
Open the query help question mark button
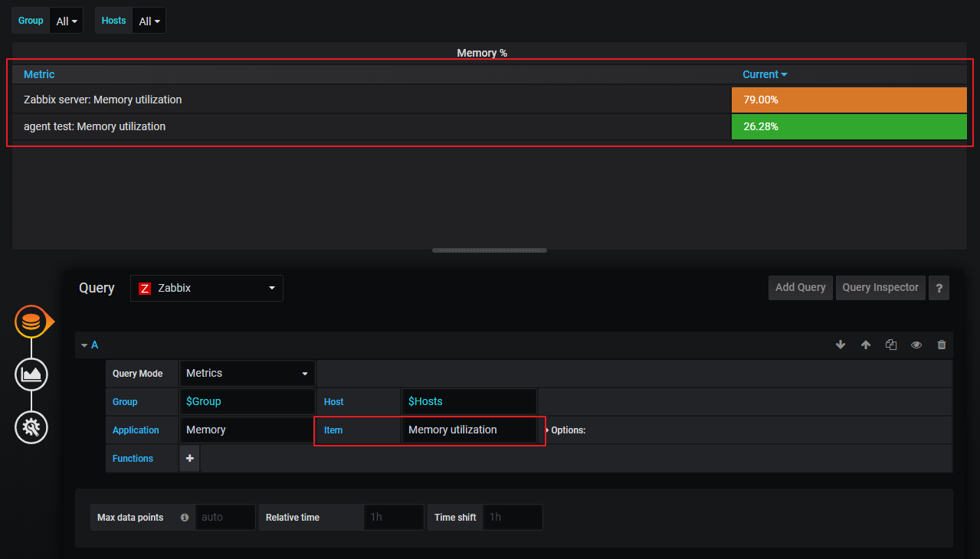click(x=939, y=288)
